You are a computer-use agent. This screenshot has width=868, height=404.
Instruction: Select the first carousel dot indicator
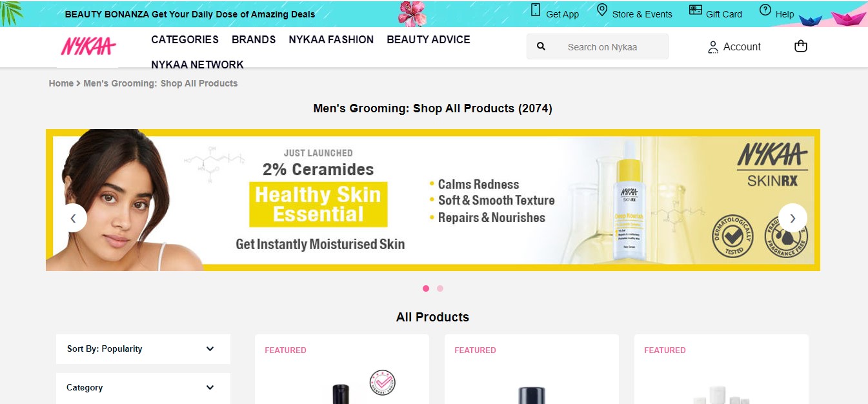426,288
